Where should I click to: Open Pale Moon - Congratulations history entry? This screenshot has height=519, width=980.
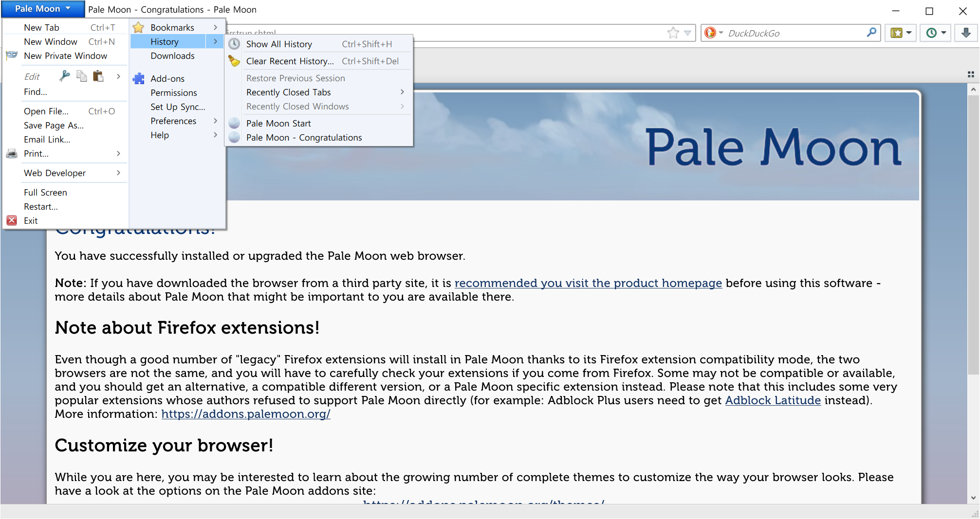319,138
